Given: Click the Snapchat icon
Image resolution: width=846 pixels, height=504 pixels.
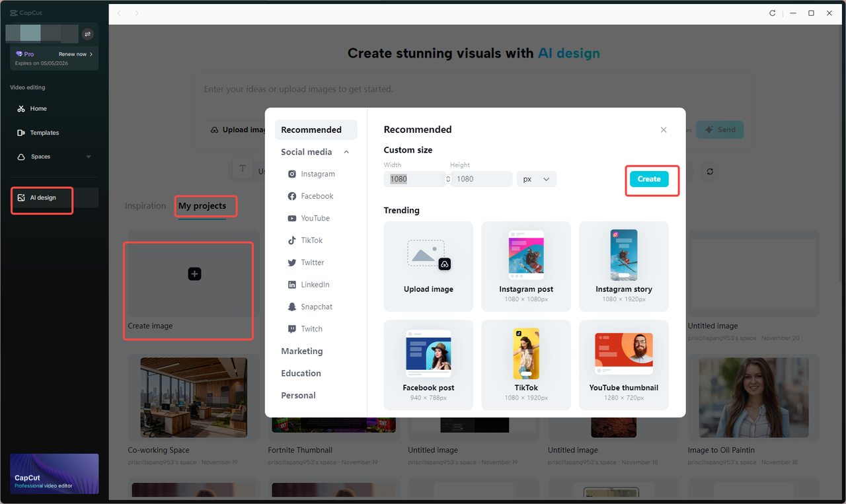Looking at the screenshot, I should coord(291,306).
